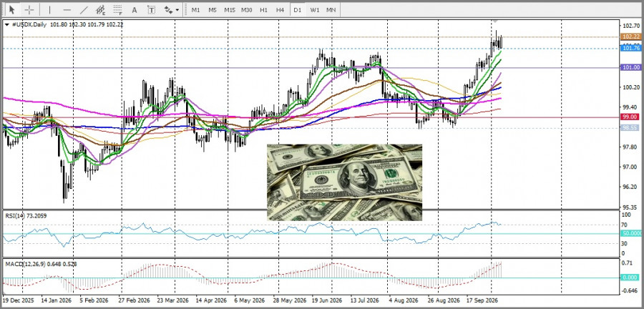Click the 97.80 price scale value

(x=631, y=147)
